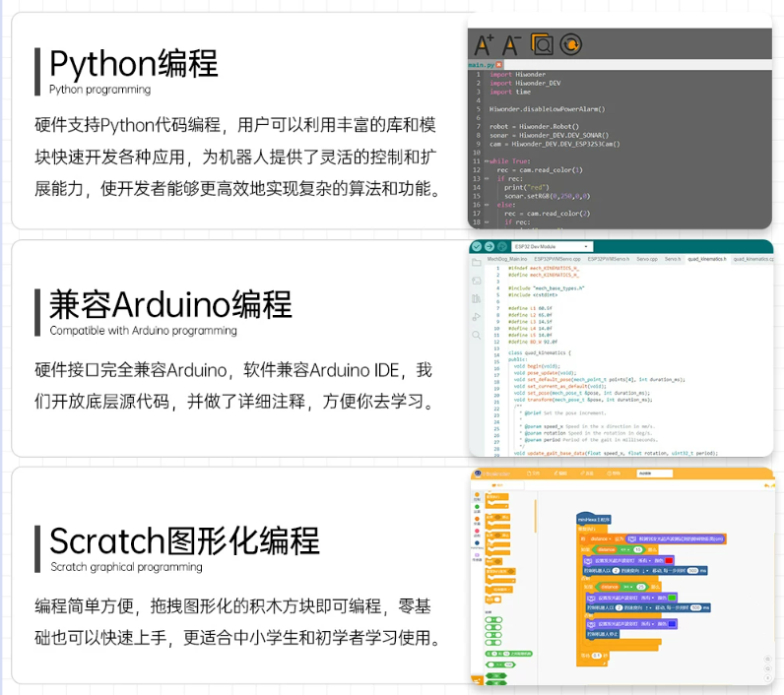Viewport: 784px width, 695px height.
Task: Open the ESP32 Dev Module board dropdown
Action: 552,246
